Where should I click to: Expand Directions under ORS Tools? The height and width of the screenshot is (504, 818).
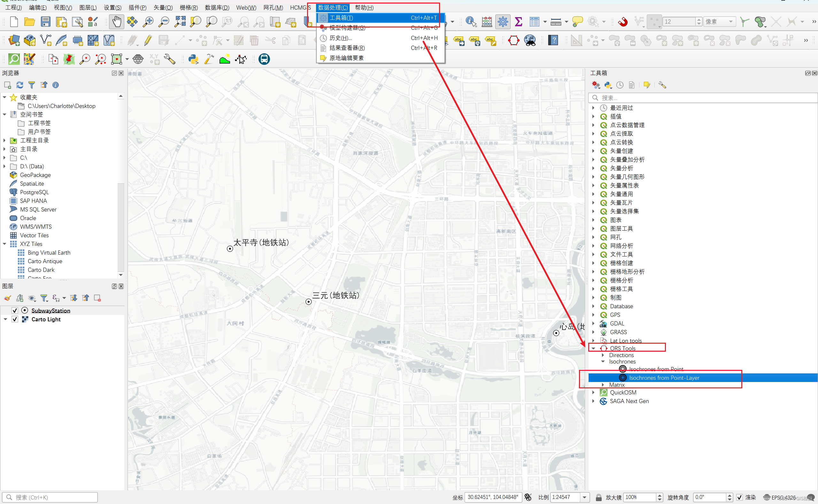(x=603, y=355)
